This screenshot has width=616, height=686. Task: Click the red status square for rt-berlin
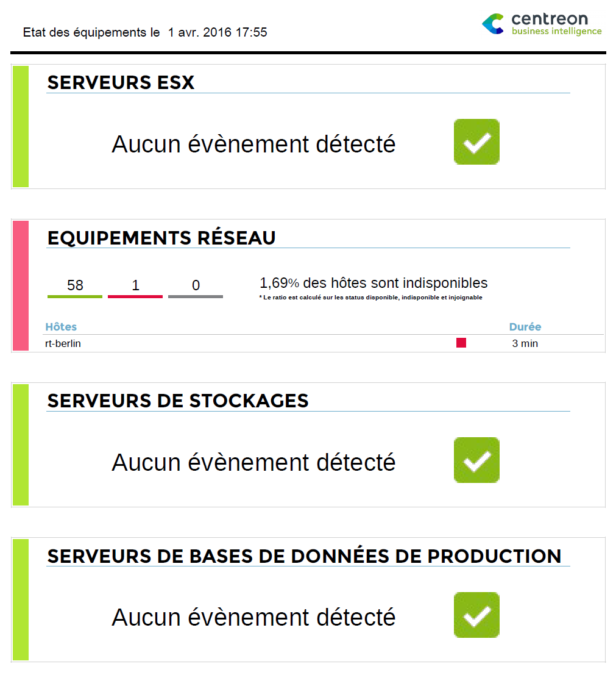coord(461,343)
